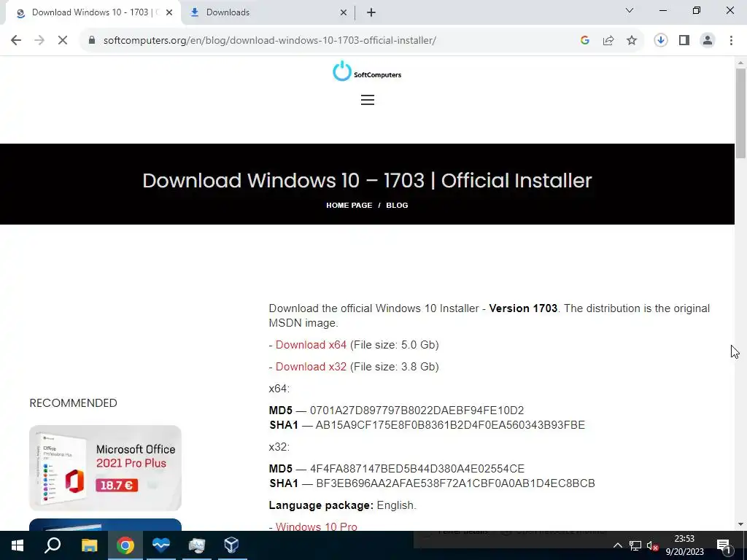Click the page title Download Windows 10 – 1703
This screenshot has width=747, height=560.
[x=368, y=181]
